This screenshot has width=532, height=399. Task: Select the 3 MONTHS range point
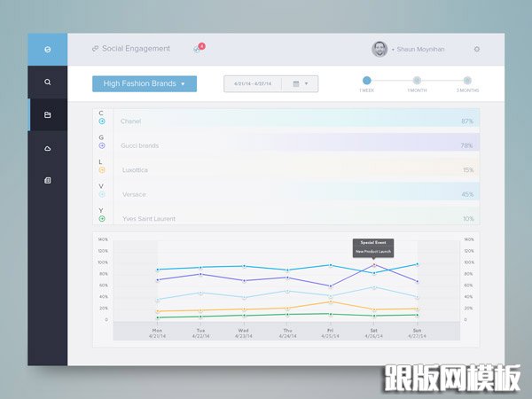pos(467,81)
